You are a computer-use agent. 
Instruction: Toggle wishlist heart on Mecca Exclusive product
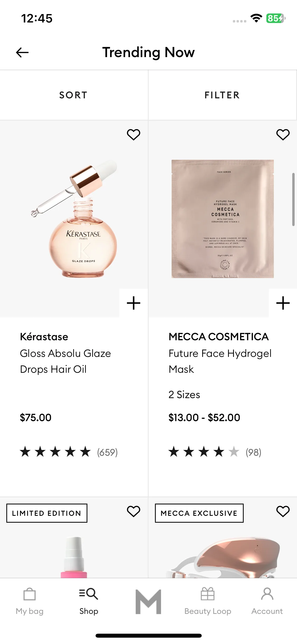283,511
